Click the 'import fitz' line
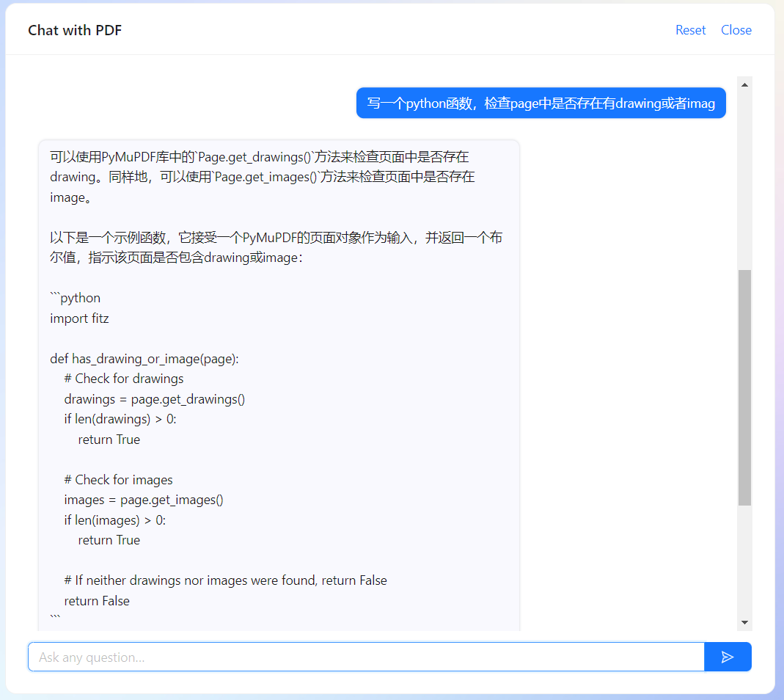Screen dimensions: 784x700 click(x=79, y=318)
